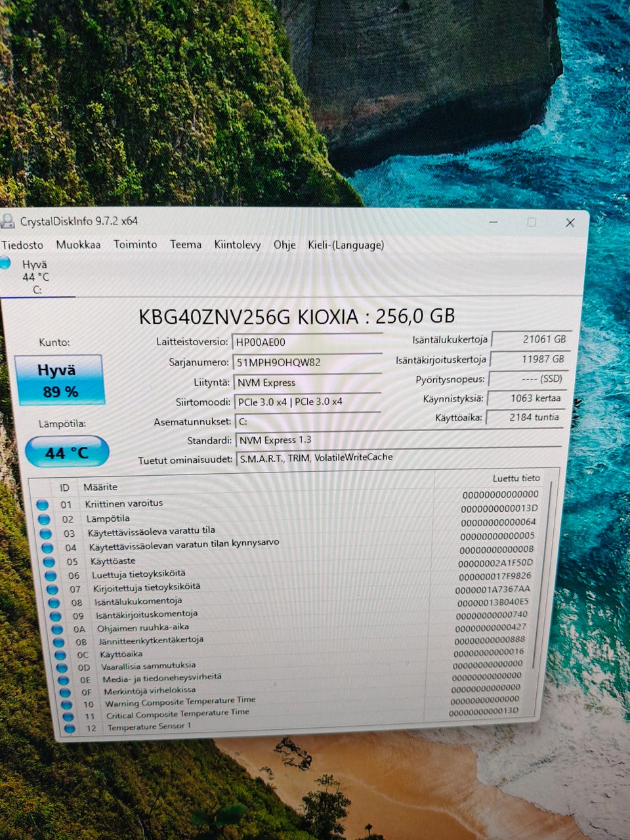This screenshot has width=630, height=840.
Task: Click raw value 00000002A1F50D
Action: [x=495, y=563]
